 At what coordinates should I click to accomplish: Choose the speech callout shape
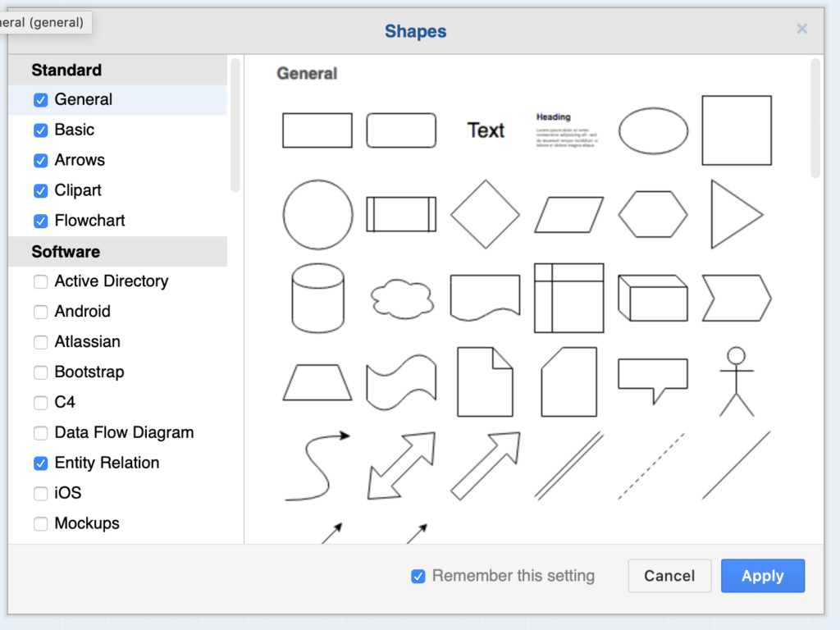pos(652,381)
